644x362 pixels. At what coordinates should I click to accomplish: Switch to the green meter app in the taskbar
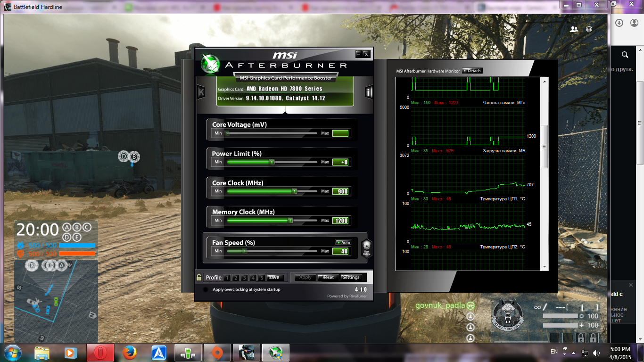[x=188, y=353]
